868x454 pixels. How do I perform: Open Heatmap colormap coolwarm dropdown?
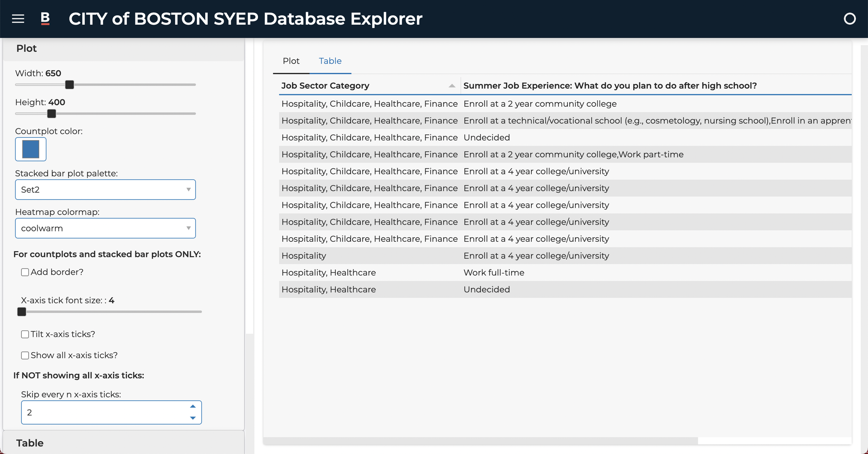[x=105, y=228]
